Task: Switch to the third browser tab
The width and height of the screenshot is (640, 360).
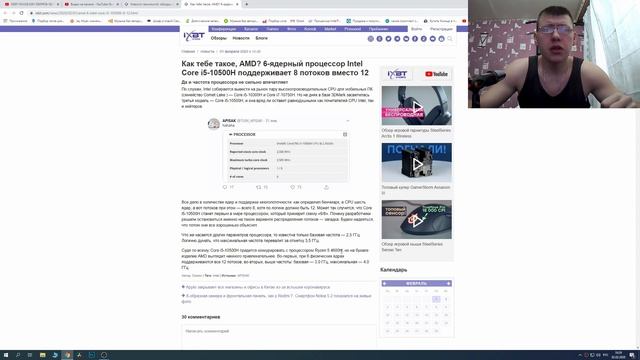Action: click(150, 4)
